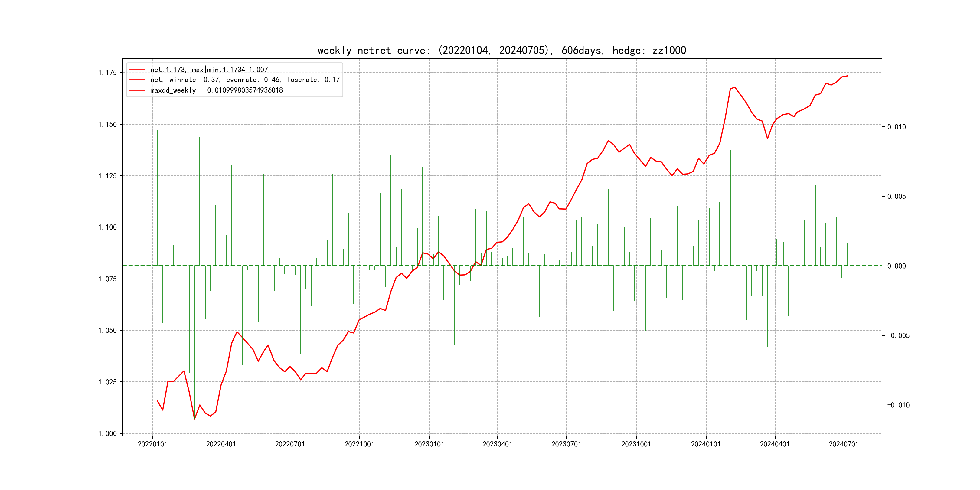Viewport: 980px width, 490px height.
Task: Click the chart title text
Action: (501, 50)
